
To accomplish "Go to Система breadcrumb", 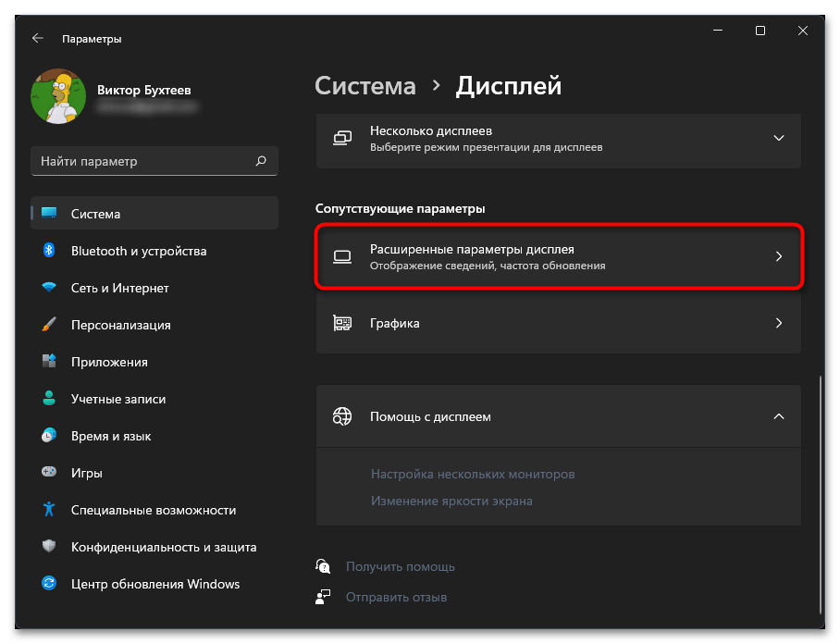I will (365, 86).
